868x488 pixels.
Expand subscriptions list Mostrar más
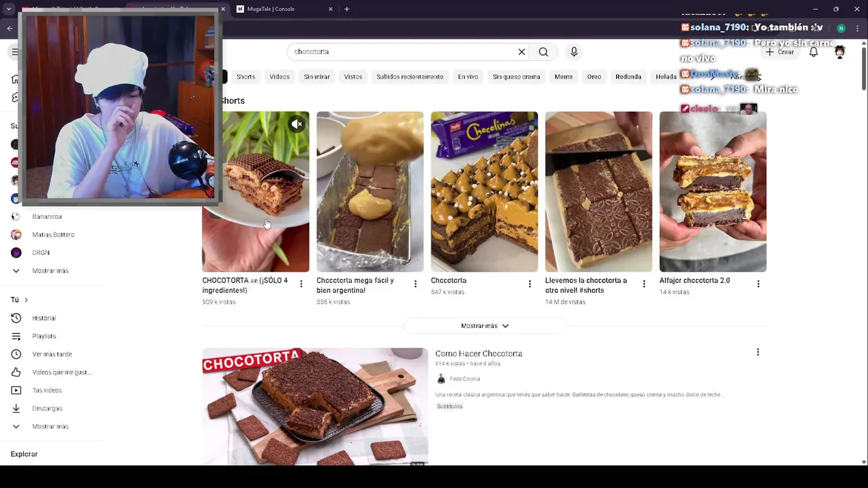pos(50,270)
